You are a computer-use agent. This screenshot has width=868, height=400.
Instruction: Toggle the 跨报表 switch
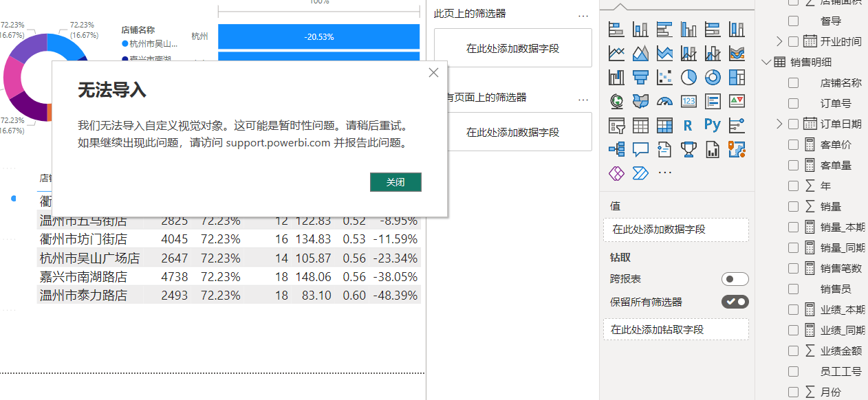(735, 279)
